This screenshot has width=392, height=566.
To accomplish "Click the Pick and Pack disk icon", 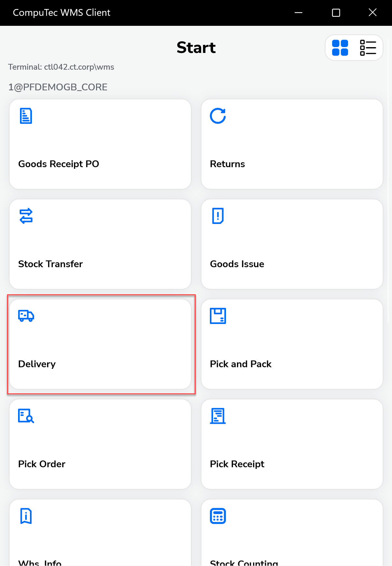I will pos(218,316).
